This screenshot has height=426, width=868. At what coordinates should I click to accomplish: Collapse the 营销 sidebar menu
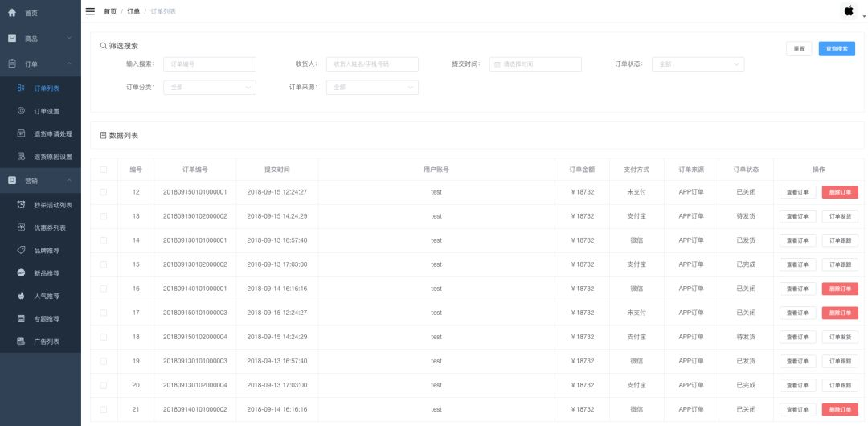40,181
